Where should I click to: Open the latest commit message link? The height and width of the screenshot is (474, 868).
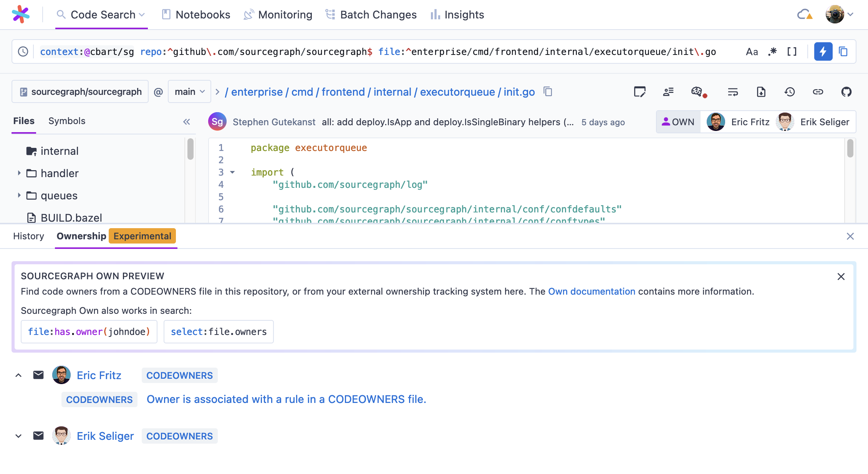coord(447,122)
